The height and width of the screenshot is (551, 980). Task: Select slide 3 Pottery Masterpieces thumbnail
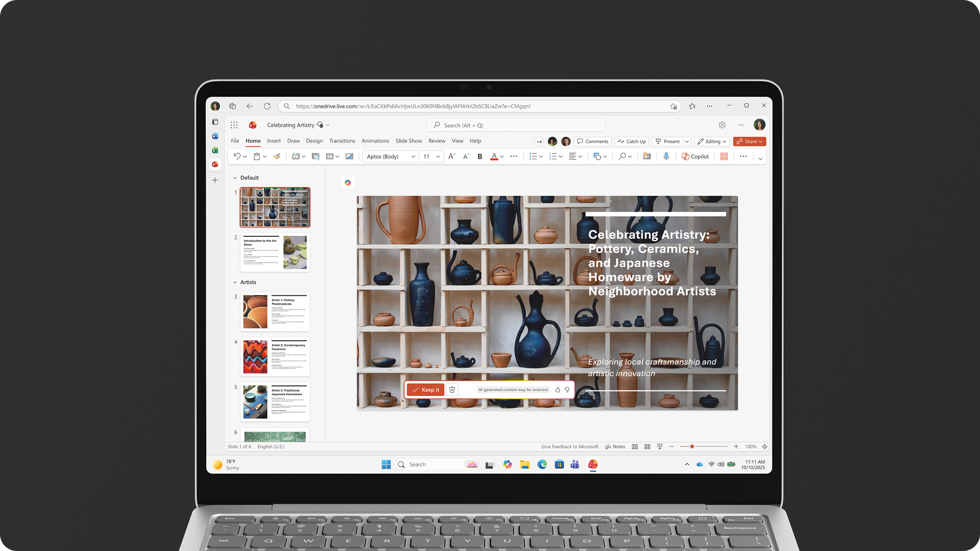tap(275, 312)
